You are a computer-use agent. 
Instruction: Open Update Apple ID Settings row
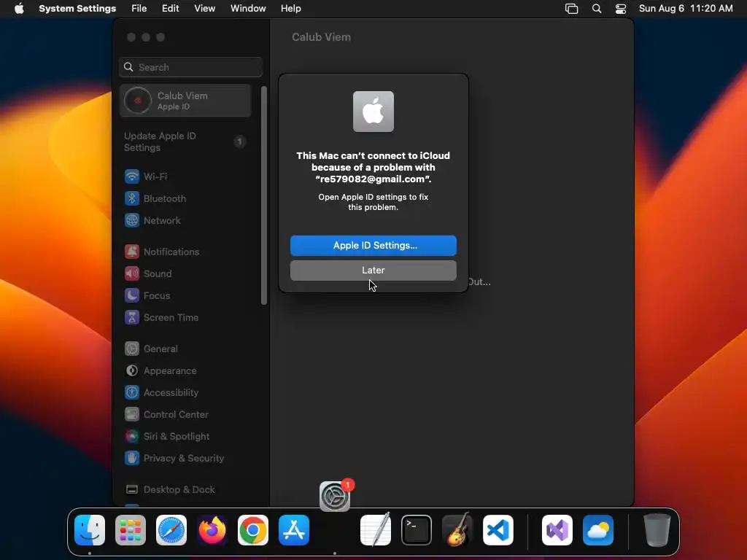point(185,142)
